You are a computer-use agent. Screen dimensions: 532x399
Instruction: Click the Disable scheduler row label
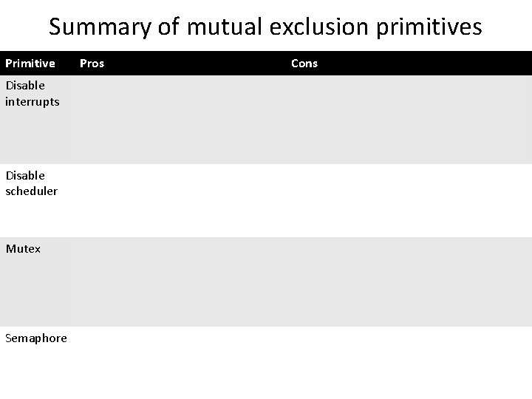click(x=32, y=183)
